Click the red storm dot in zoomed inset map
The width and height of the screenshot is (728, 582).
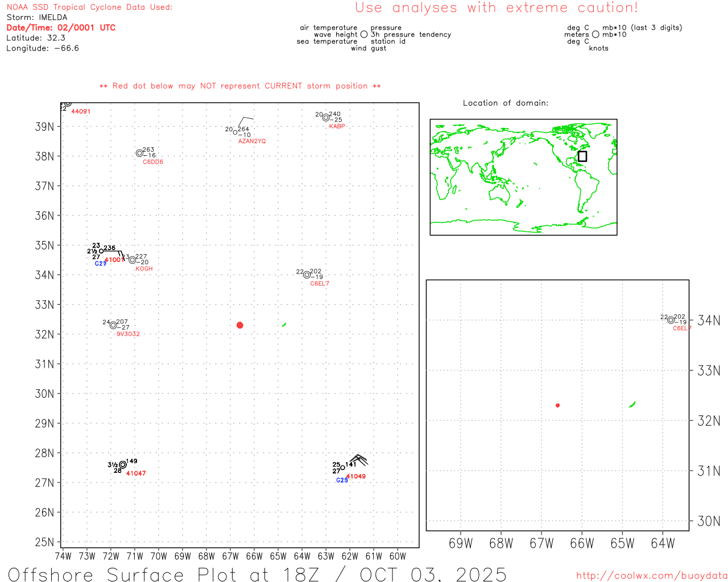[x=557, y=405]
